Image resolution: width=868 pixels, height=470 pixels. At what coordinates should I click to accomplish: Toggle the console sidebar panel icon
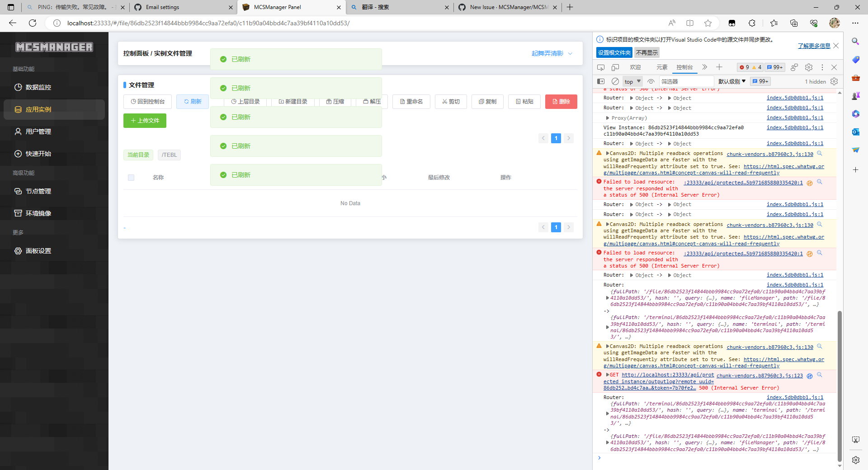(x=601, y=81)
